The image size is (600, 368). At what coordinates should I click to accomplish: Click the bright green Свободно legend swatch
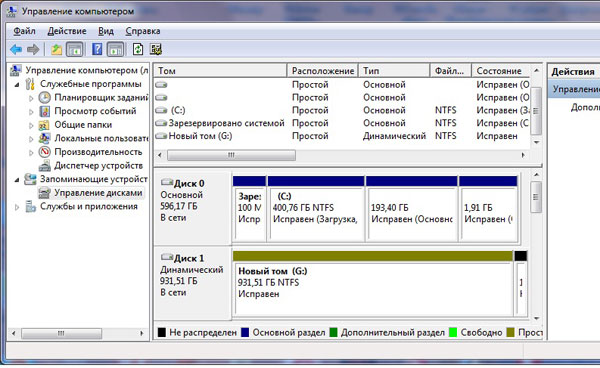coord(453,332)
